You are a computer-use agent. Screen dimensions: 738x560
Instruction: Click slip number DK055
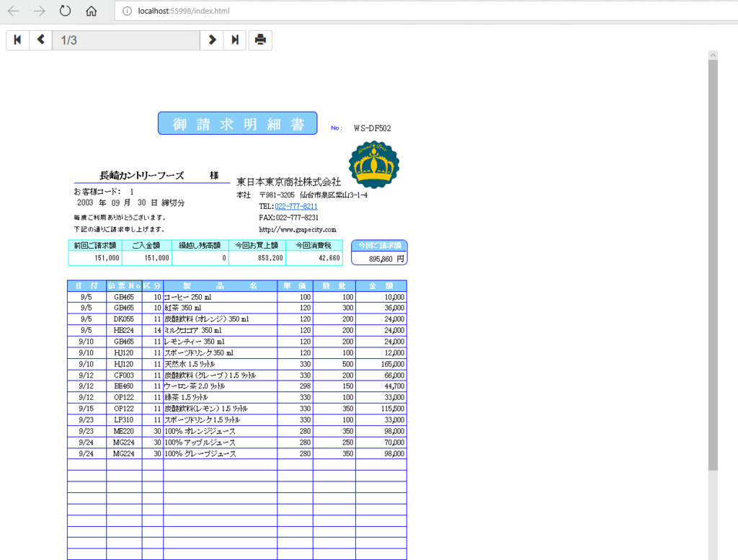tap(124, 319)
